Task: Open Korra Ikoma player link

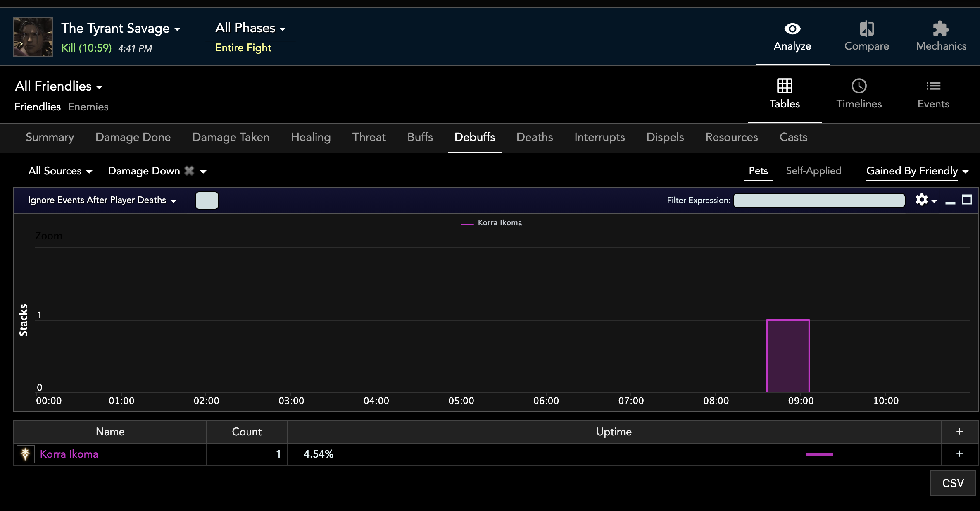Action: [69, 454]
